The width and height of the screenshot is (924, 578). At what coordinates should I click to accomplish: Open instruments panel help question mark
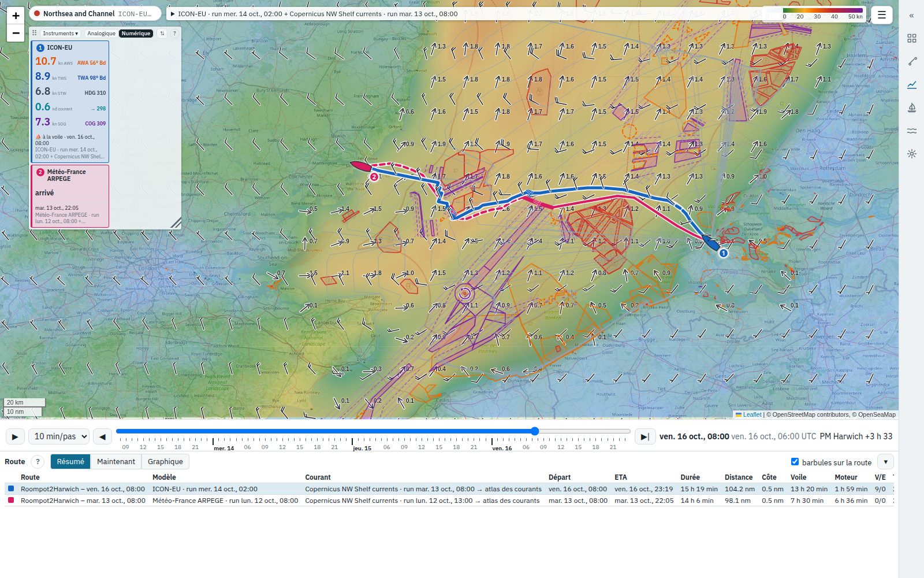coord(174,34)
